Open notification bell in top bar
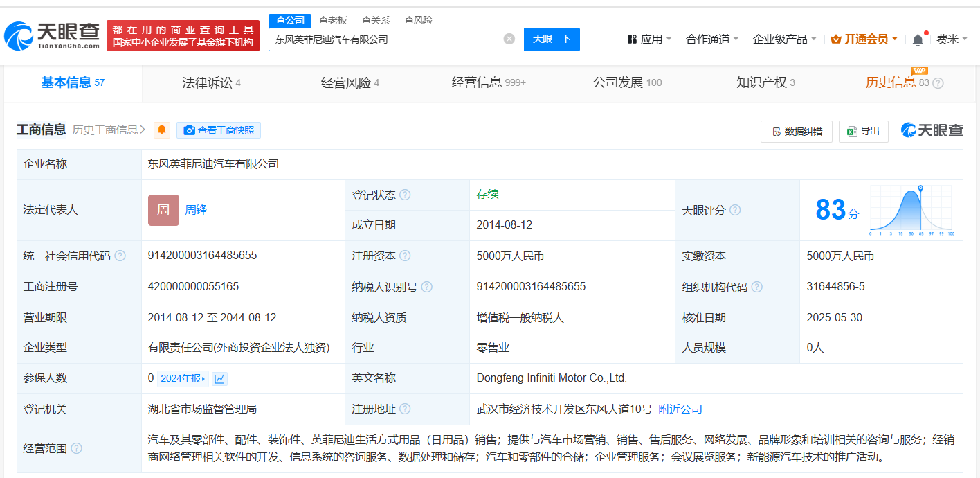The image size is (980, 478). 918,39
